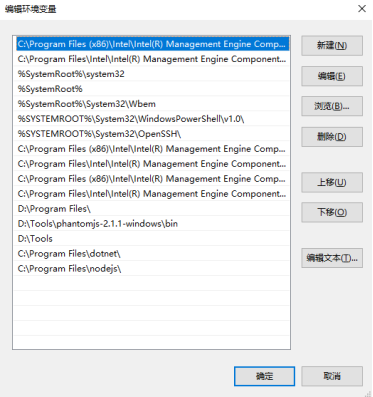Image resolution: width=373 pixels, height=397 pixels.
Task: Click 下移(O) to move entry down
Action: (x=332, y=212)
